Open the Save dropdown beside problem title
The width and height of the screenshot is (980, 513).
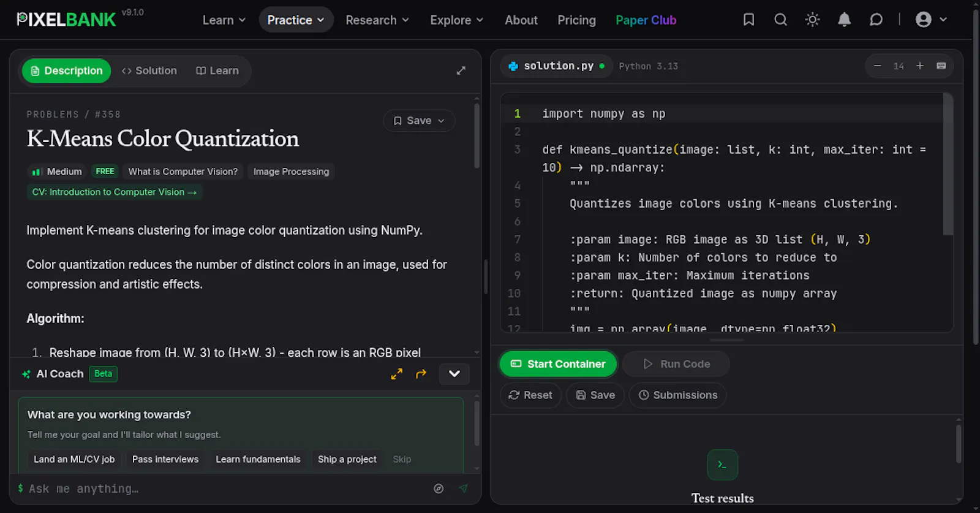point(419,121)
